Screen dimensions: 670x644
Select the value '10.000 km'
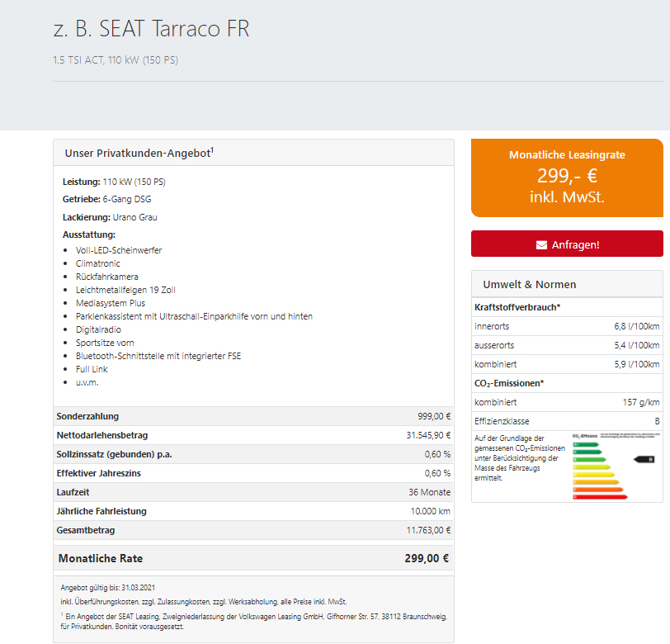pyautogui.click(x=430, y=511)
